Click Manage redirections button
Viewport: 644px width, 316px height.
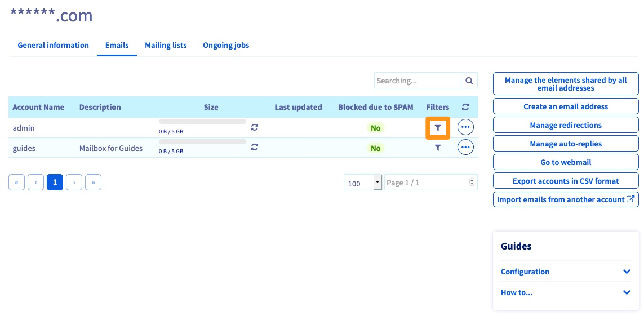[566, 125]
